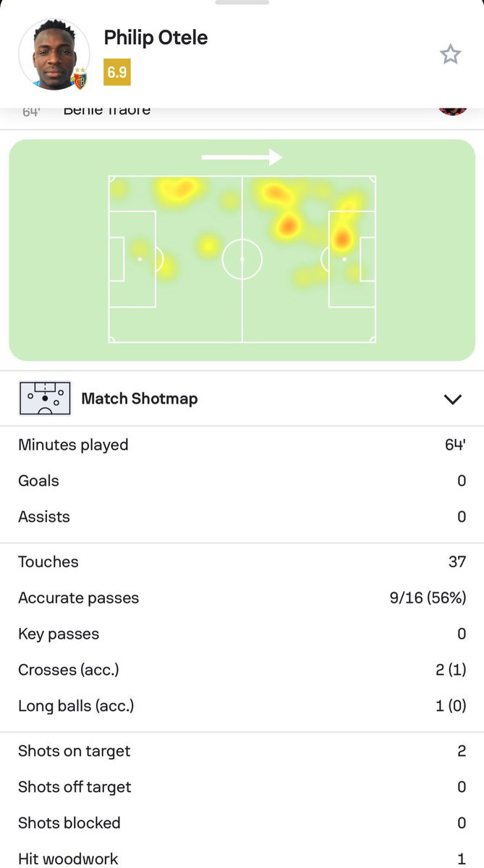Select the Accurate passes stat row
The image size is (484, 868).
coord(242,598)
